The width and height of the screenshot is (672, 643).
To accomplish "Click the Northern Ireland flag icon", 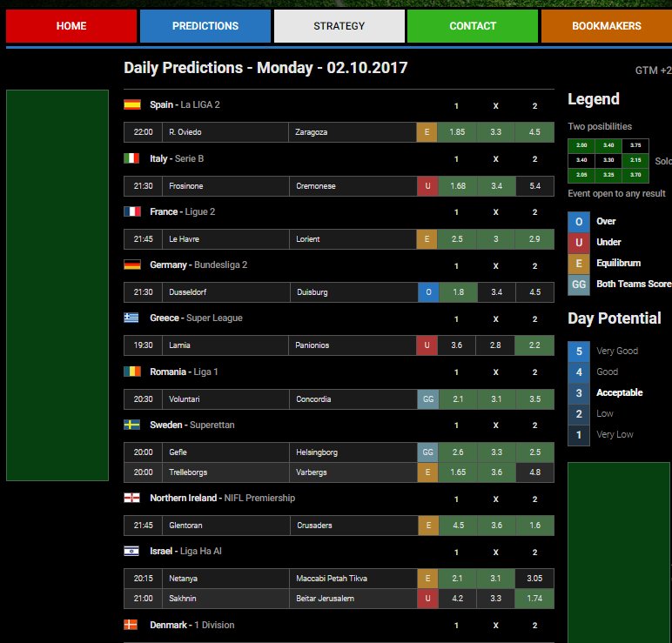I will 131,498.
